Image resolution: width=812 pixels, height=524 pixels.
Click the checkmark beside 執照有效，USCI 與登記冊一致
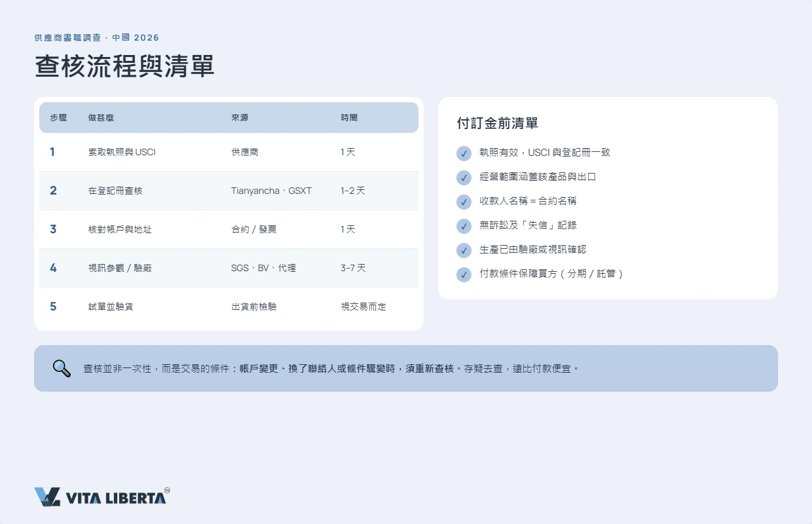[464, 153]
